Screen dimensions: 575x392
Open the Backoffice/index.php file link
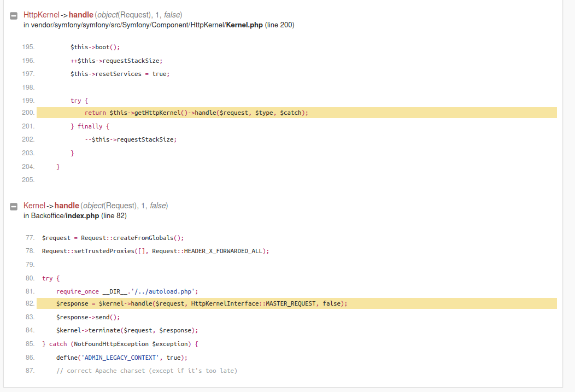click(x=65, y=215)
